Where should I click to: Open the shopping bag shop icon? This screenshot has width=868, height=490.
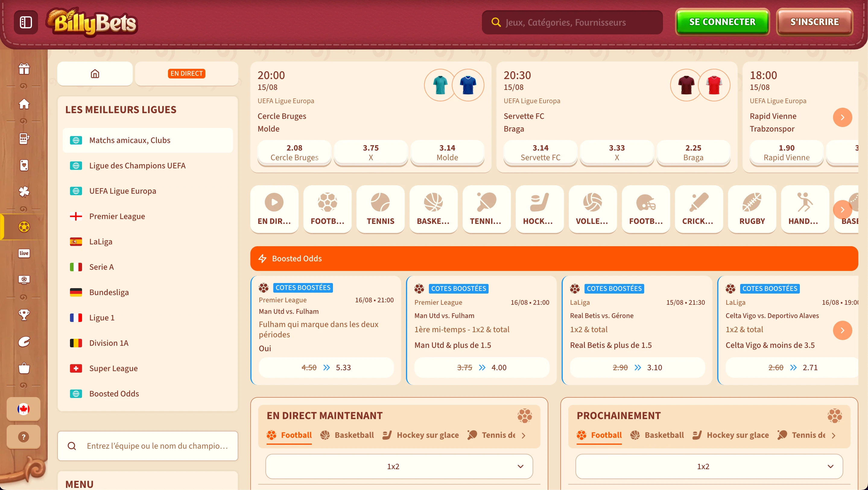click(24, 368)
